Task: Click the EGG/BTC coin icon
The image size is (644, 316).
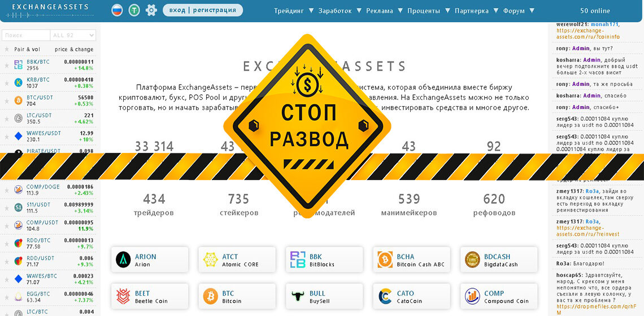Action: click(19, 296)
